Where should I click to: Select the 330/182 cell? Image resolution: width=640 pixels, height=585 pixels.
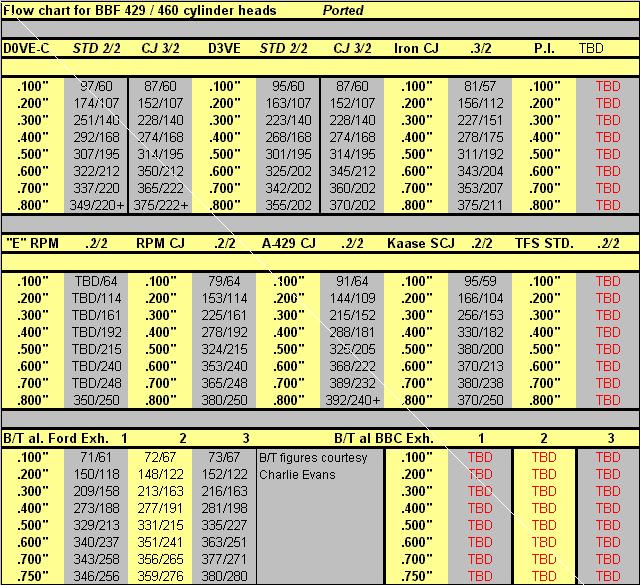[x=479, y=332]
